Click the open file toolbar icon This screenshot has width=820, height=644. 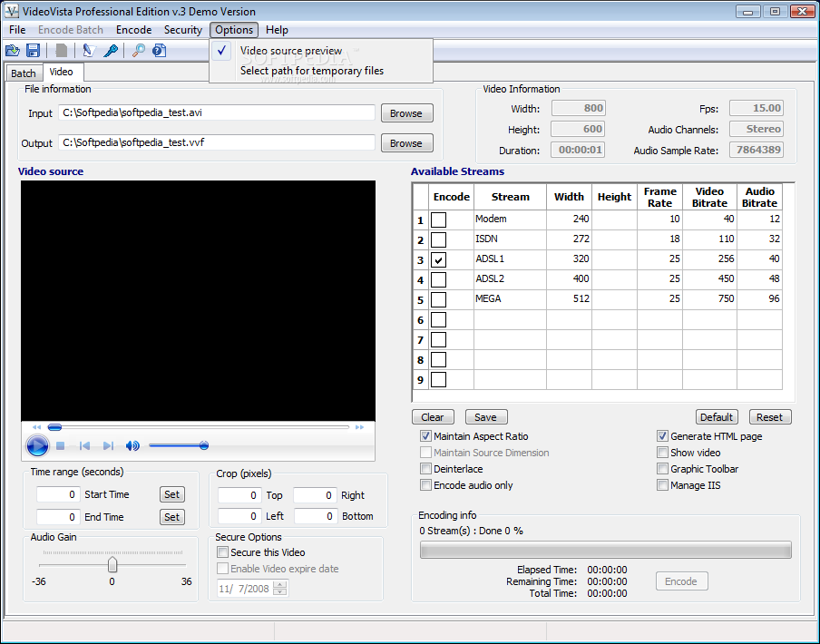click(13, 51)
